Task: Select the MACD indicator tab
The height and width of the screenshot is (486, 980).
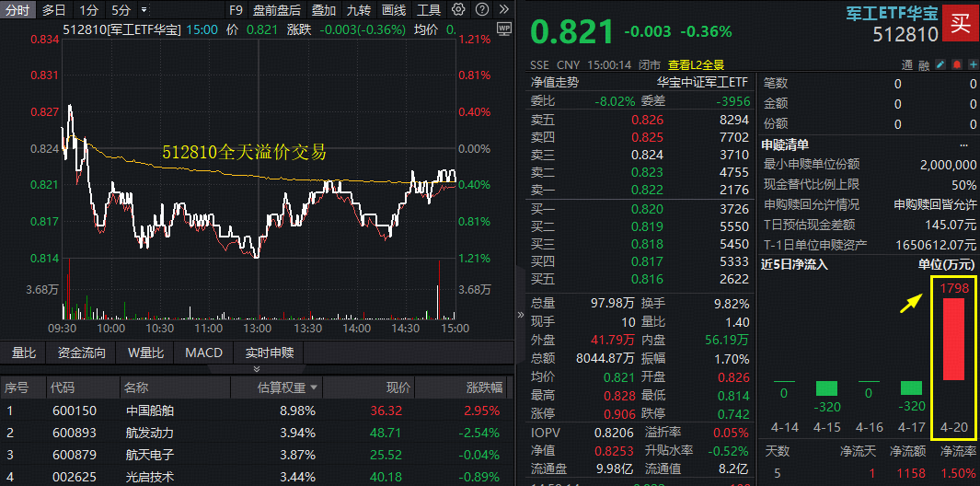Action: click(x=203, y=353)
